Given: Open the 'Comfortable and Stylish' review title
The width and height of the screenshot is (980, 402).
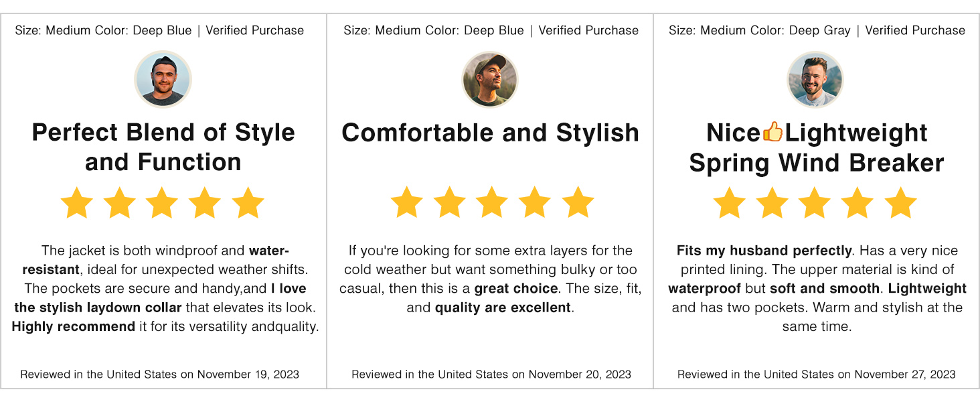Looking at the screenshot, I should click(x=490, y=133).
